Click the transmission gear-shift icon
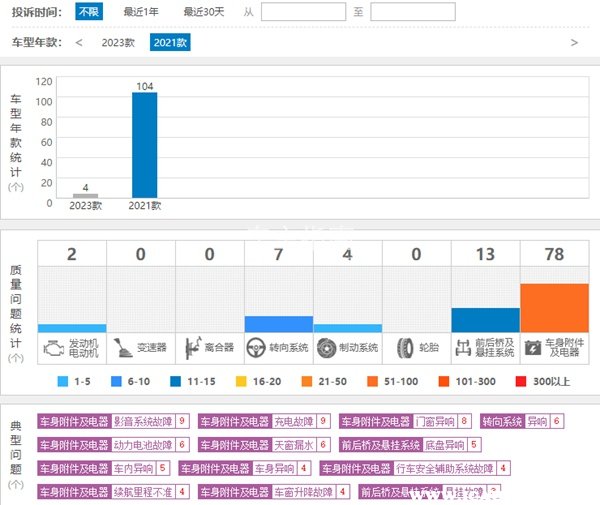Screen dimensions: 600x505 [x=121, y=348]
